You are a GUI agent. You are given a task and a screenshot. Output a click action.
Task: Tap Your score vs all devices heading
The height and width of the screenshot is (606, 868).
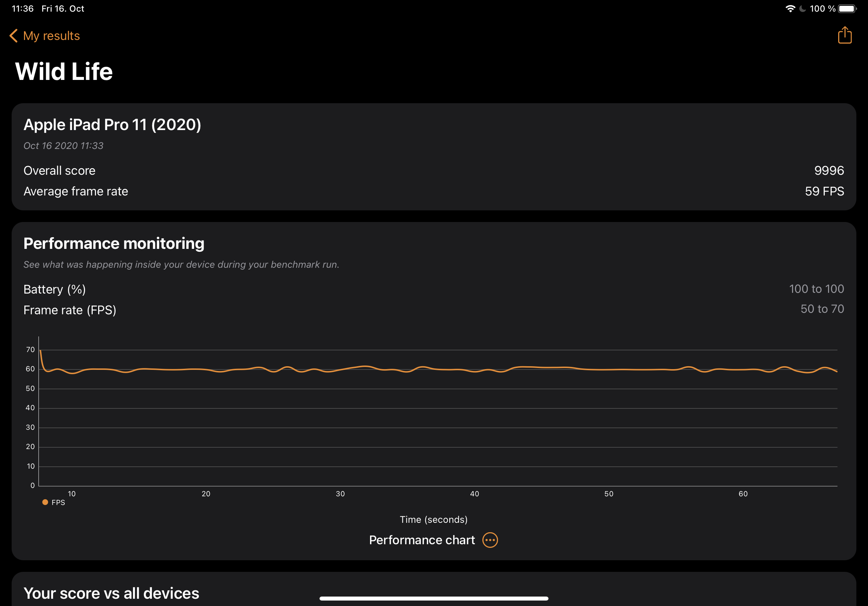111,593
